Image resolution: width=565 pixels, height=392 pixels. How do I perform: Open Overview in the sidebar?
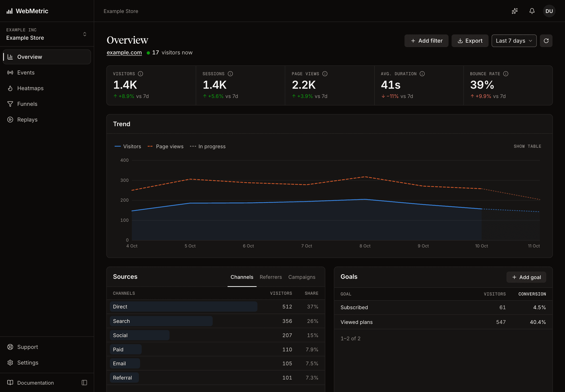coord(47,57)
